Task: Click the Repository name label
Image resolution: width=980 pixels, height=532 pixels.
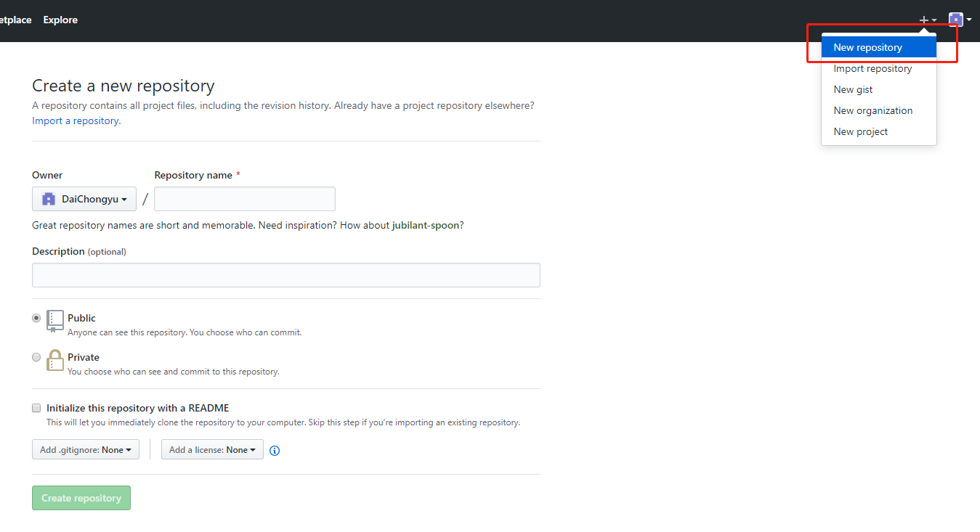Action: coord(193,175)
